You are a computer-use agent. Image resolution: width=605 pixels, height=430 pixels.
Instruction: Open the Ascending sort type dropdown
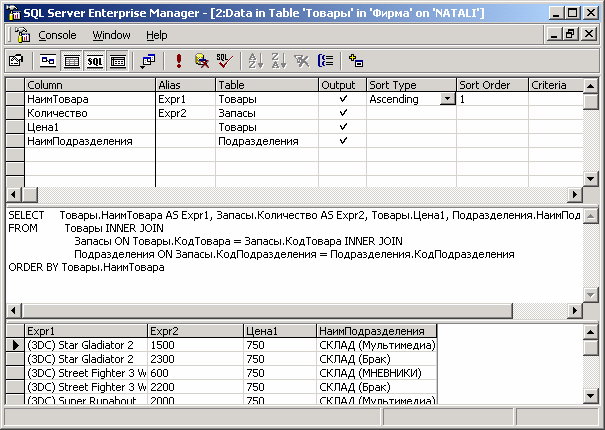tap(448, 99)
